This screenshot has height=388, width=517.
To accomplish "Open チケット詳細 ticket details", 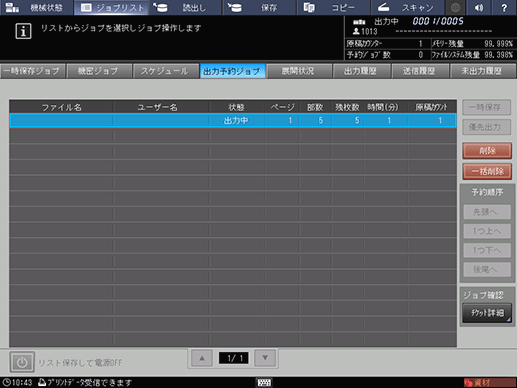I will click(487, 313).
